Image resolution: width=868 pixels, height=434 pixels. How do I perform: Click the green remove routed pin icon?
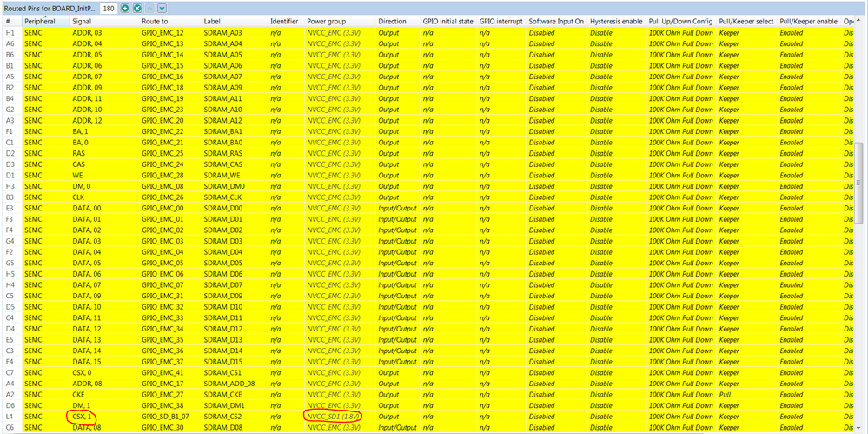click(x=137, y=9)
